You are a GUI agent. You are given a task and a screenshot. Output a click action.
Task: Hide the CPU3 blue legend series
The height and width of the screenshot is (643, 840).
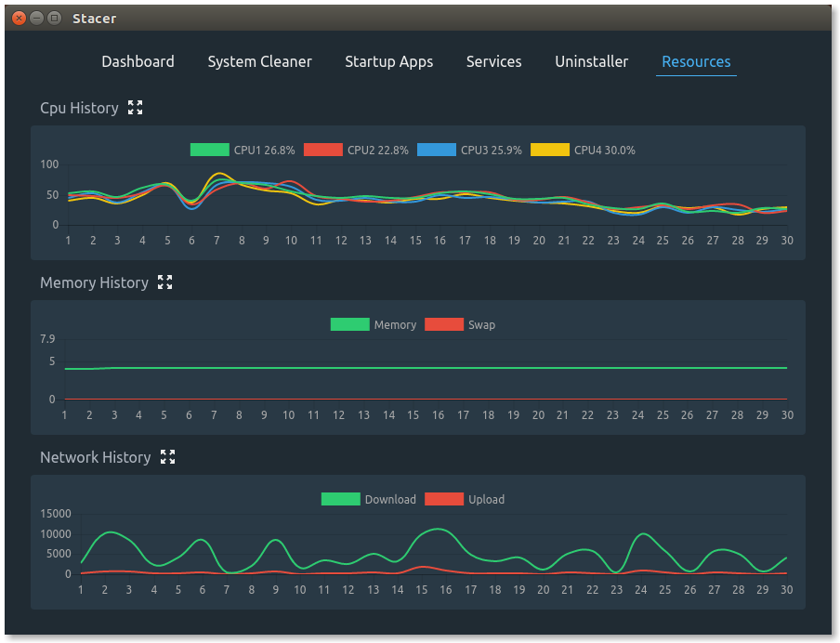click(x=437, y=150)
